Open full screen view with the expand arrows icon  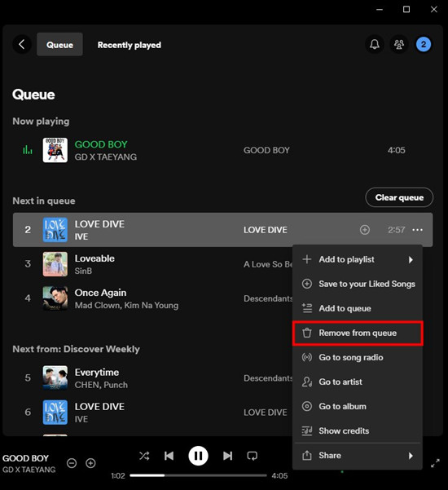pos(435,463)
